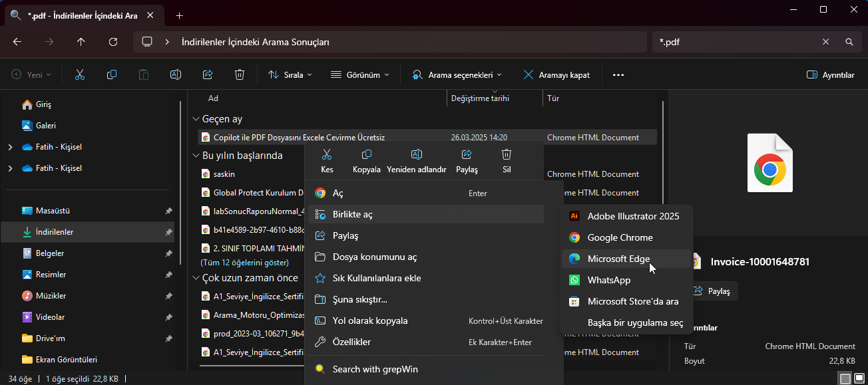Click the toolbar trash delete icon

coord(240,75)
